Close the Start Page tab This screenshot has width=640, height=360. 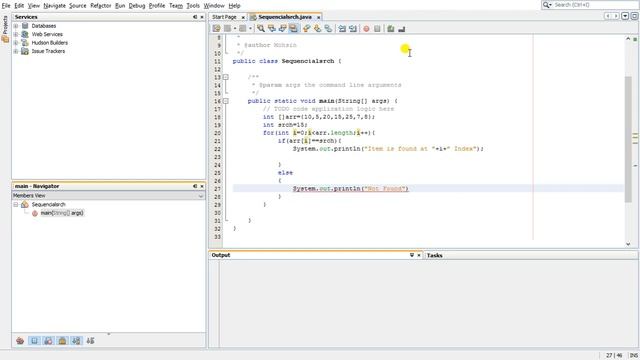pyautogui.click(x=243, y=17)
